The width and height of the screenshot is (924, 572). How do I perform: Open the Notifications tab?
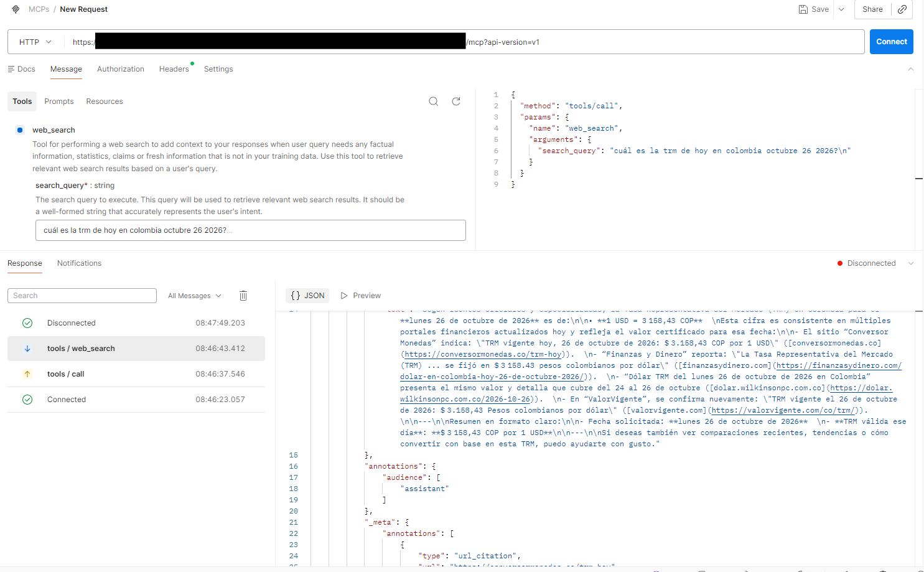[79, 263]
